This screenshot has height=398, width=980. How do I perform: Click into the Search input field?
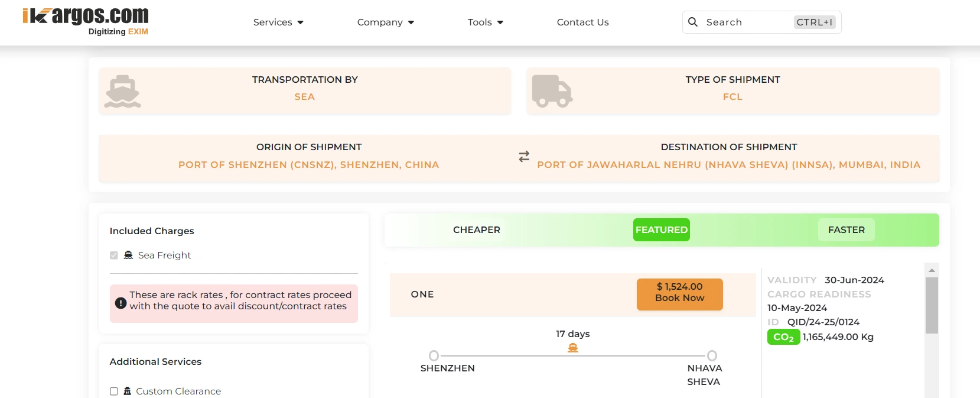pyautogui.click(x=747, y=22)
